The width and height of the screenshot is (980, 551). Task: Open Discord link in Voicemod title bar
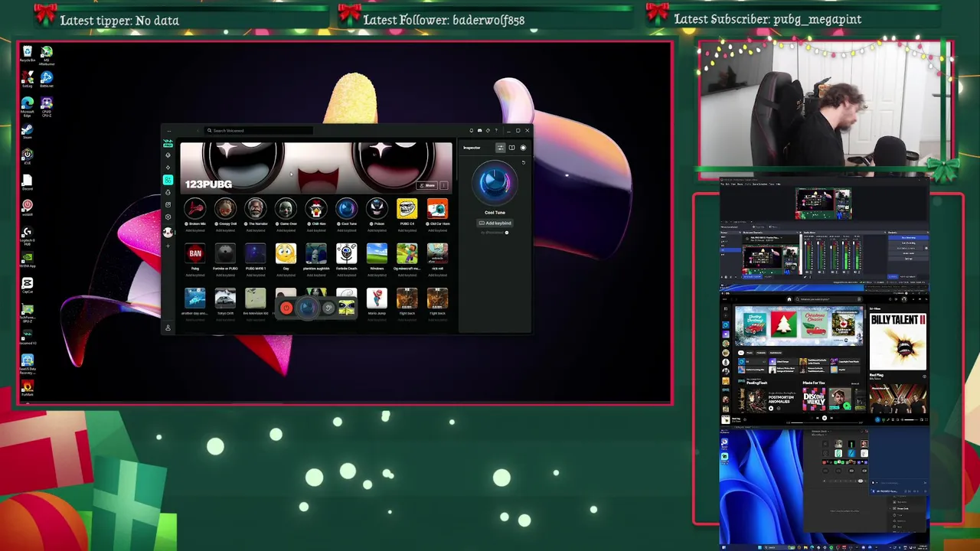tap(479, 131)
